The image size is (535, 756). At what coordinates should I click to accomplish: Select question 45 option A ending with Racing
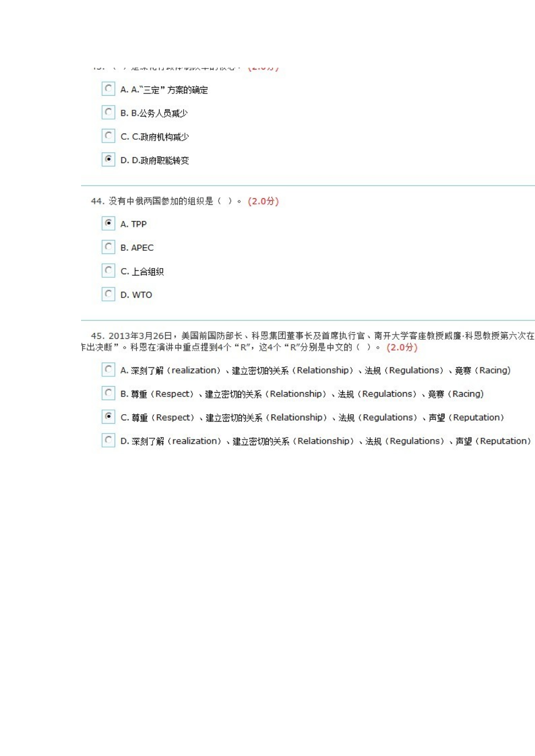click(108, 370)
